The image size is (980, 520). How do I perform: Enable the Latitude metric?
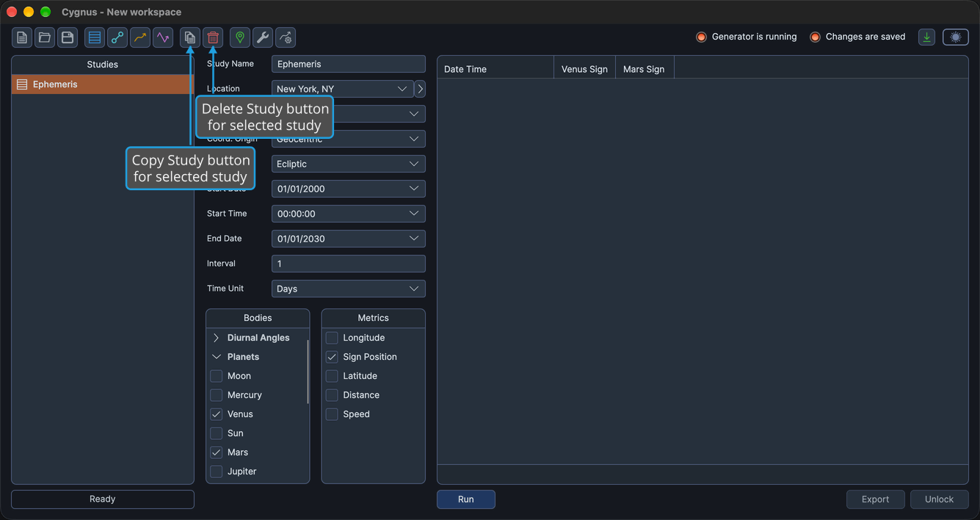(x=332, y=376)
